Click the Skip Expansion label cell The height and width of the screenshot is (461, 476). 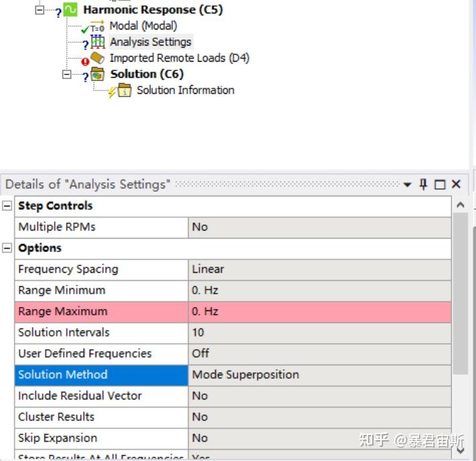coord(101,438)
